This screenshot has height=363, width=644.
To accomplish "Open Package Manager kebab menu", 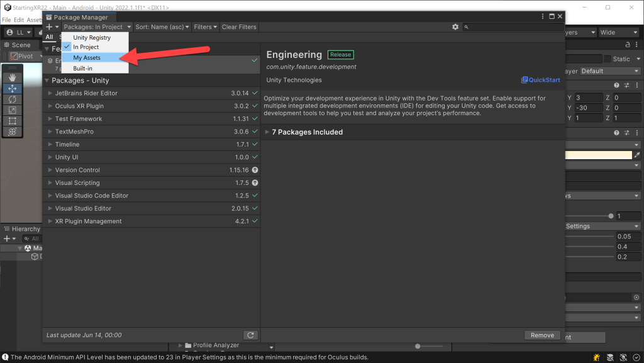I will (x=543, y=16).
